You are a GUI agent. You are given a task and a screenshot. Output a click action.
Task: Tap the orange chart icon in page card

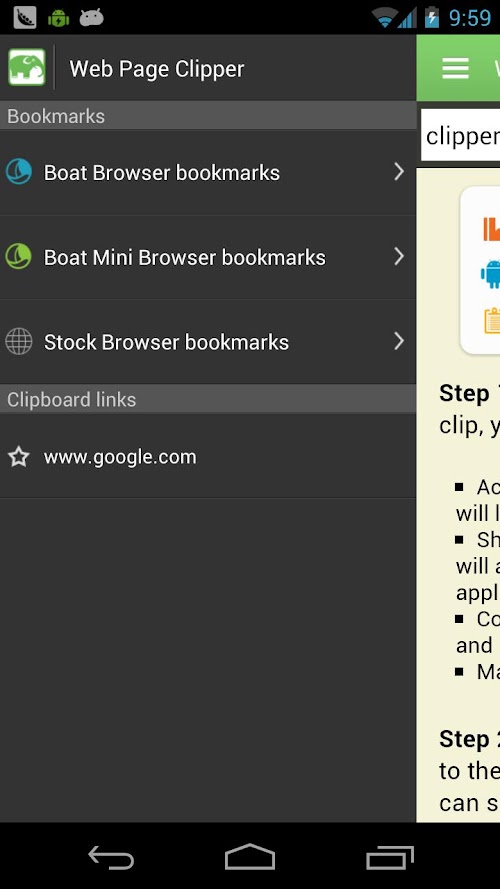click(491, 228)
